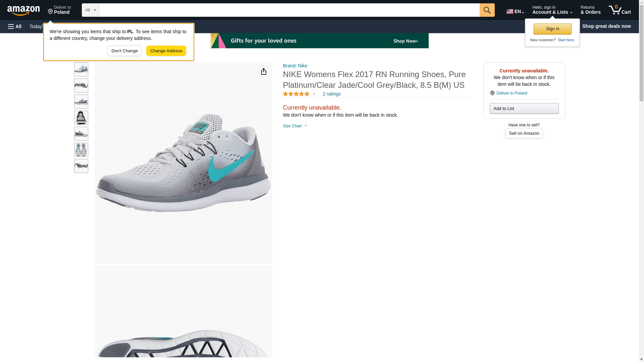The image size is (644, 362).
Task: Expand the Size Chart dropdown
Action: (x=295, y=126)
